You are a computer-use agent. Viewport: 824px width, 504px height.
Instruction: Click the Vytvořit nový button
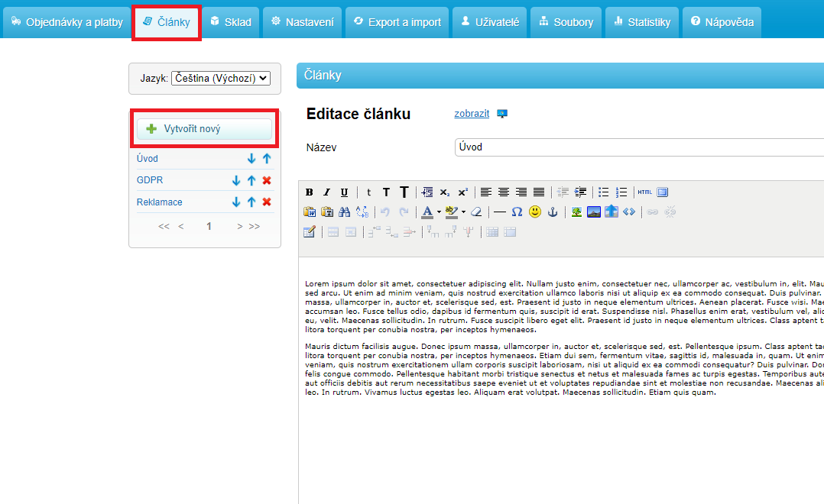204,129
